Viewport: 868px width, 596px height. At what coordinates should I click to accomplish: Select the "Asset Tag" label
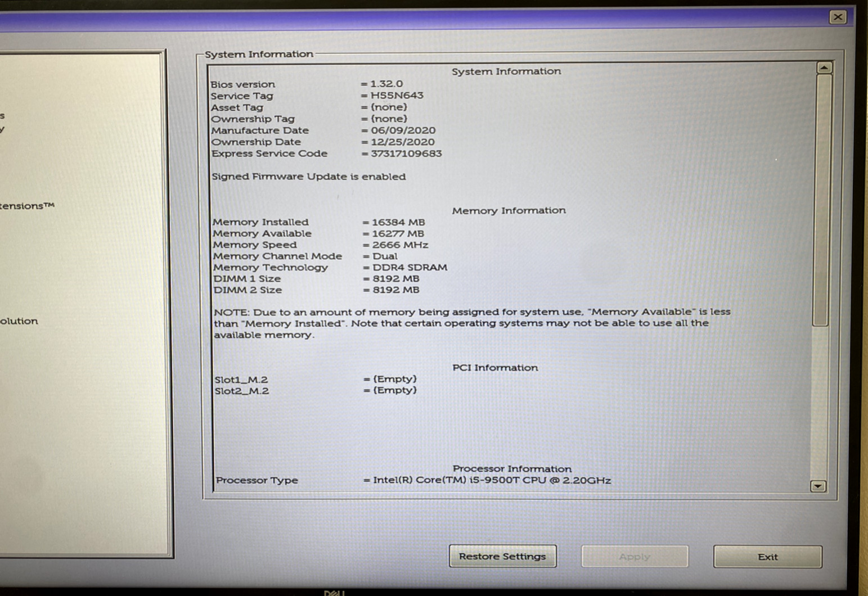coord(237,107)
